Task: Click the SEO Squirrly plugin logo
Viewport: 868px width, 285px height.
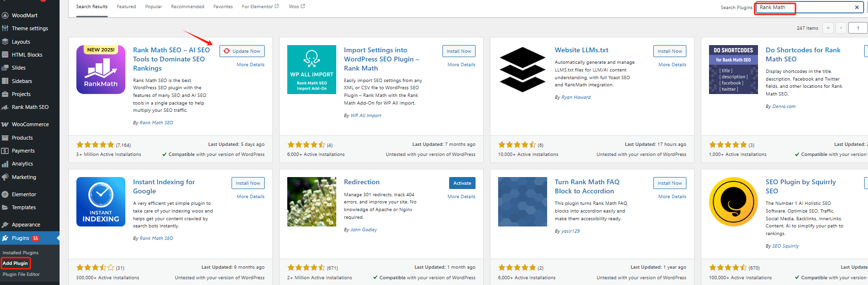Action: (733, 202)
